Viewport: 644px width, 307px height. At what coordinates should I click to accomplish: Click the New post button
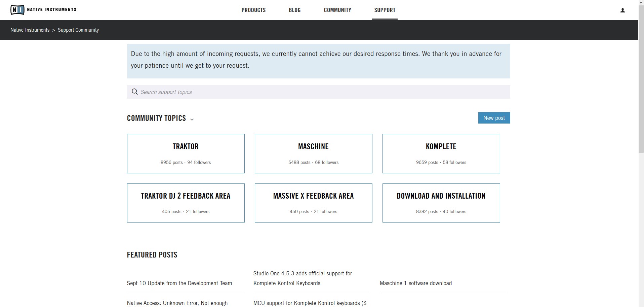(494, 118)
